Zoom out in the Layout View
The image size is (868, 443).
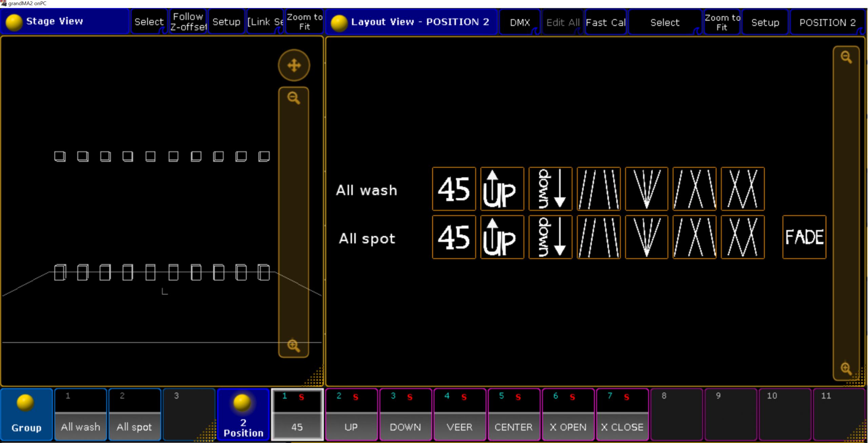click(x=846, y=57)
